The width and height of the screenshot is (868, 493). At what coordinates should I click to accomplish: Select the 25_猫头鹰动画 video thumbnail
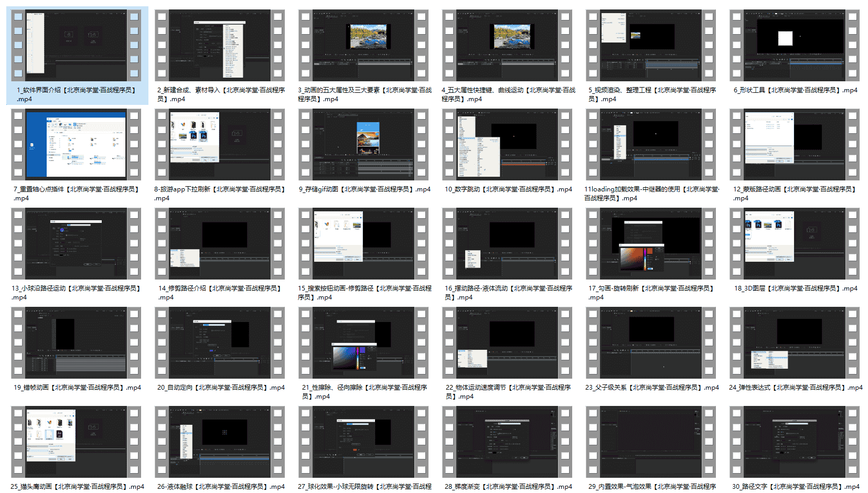76,442
